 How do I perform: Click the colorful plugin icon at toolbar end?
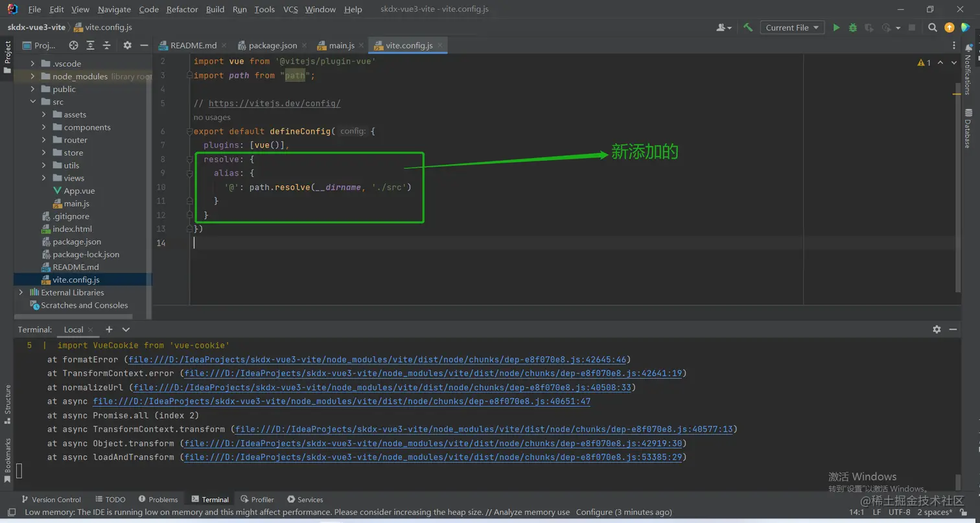(966, 27)
